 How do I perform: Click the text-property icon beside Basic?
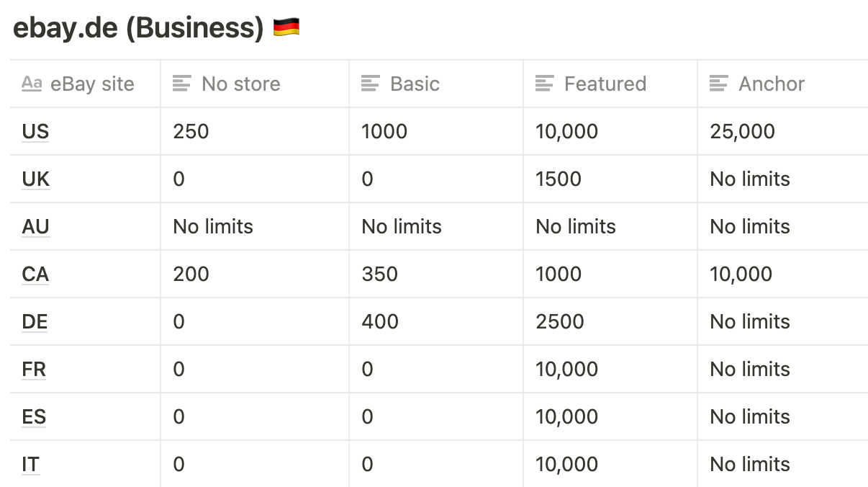click(370, 84)
